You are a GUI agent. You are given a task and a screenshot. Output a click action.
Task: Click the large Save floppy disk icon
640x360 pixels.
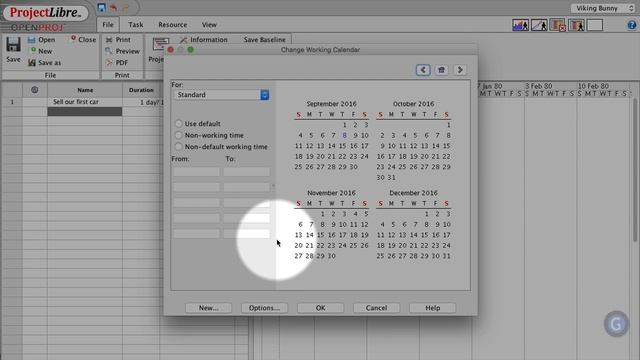13,44
